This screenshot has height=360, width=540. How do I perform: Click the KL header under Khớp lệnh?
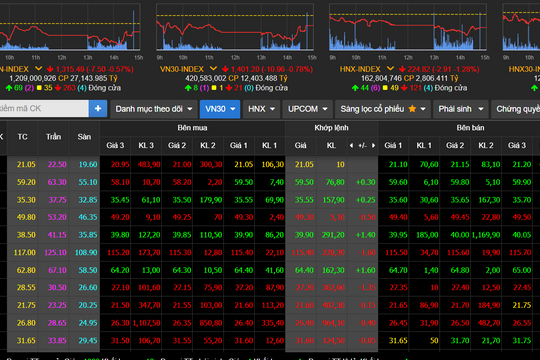tap(331, 145)
